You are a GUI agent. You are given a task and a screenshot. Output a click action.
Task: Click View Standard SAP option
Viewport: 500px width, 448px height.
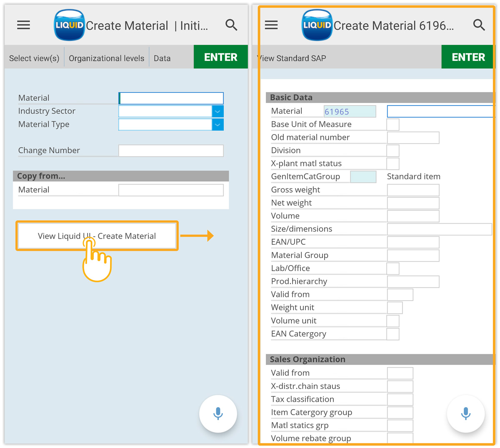(x=292, y=58)
